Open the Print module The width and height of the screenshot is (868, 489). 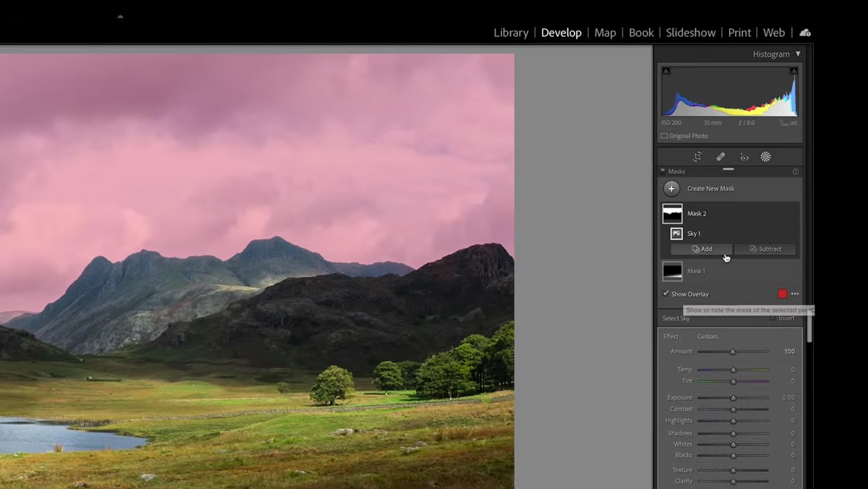pos(739,33)
